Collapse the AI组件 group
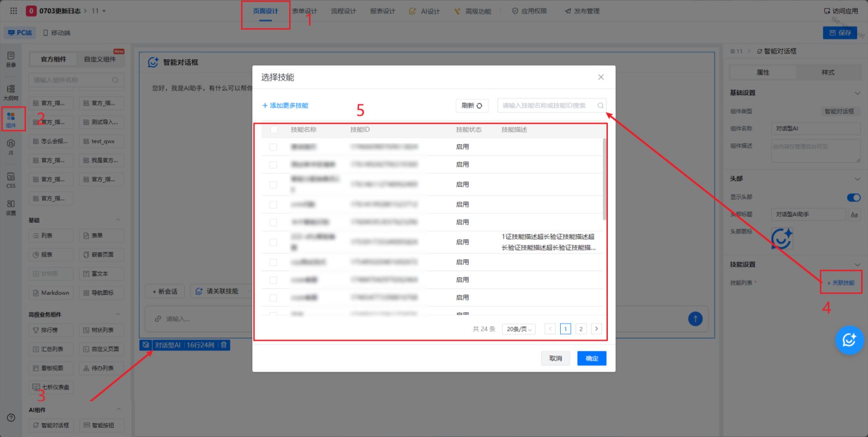The width and height of the screenshot is (868, 437). [x=118, y=410]
